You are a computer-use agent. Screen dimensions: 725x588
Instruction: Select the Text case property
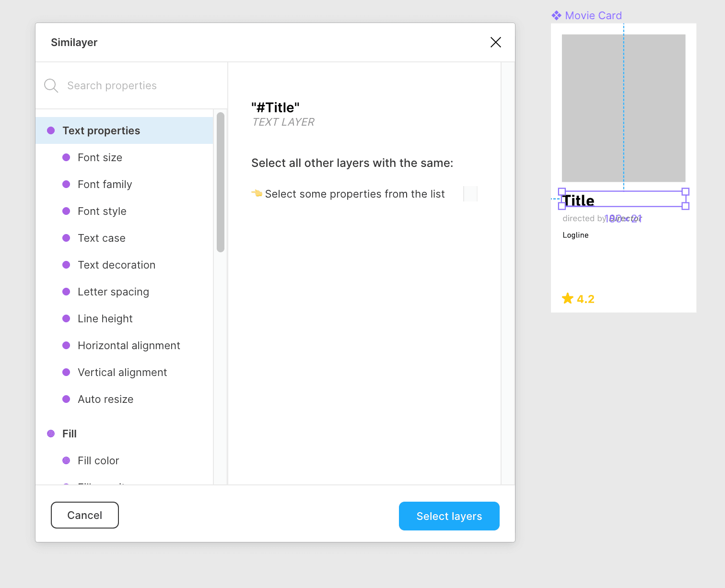point(101,238)
